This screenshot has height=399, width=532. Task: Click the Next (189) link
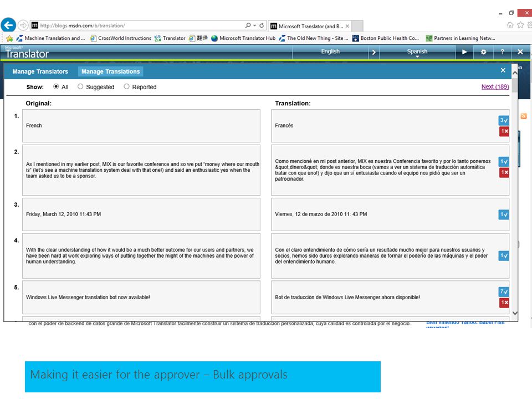click(x=495, y=86)
